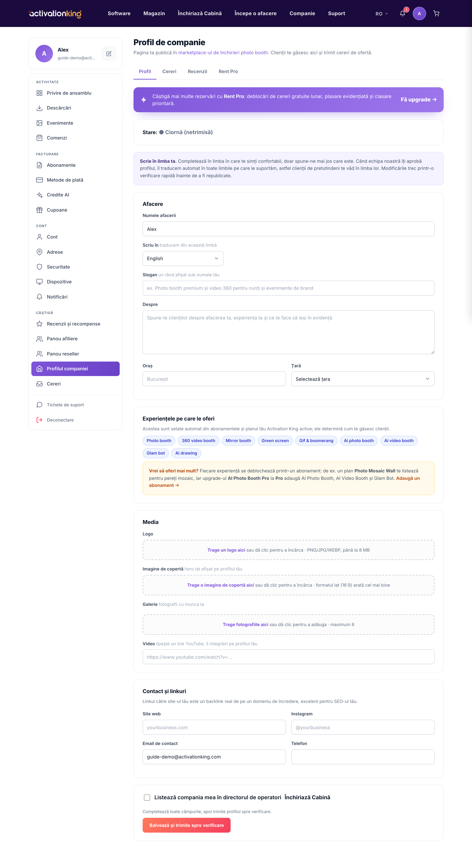Click the Credite AI sparkle icon
Screen dimensions: 472x868
point(39,195)
